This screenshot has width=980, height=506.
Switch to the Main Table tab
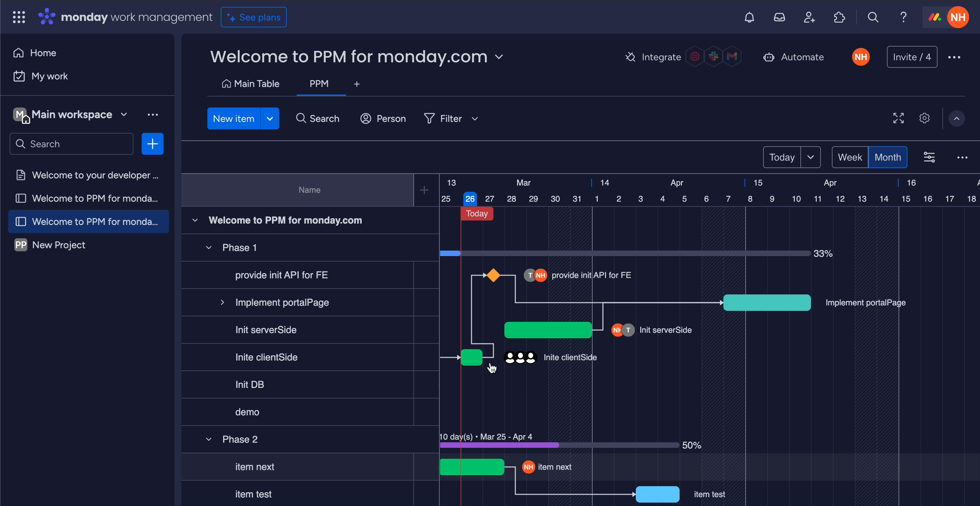[x=251, y=84]
